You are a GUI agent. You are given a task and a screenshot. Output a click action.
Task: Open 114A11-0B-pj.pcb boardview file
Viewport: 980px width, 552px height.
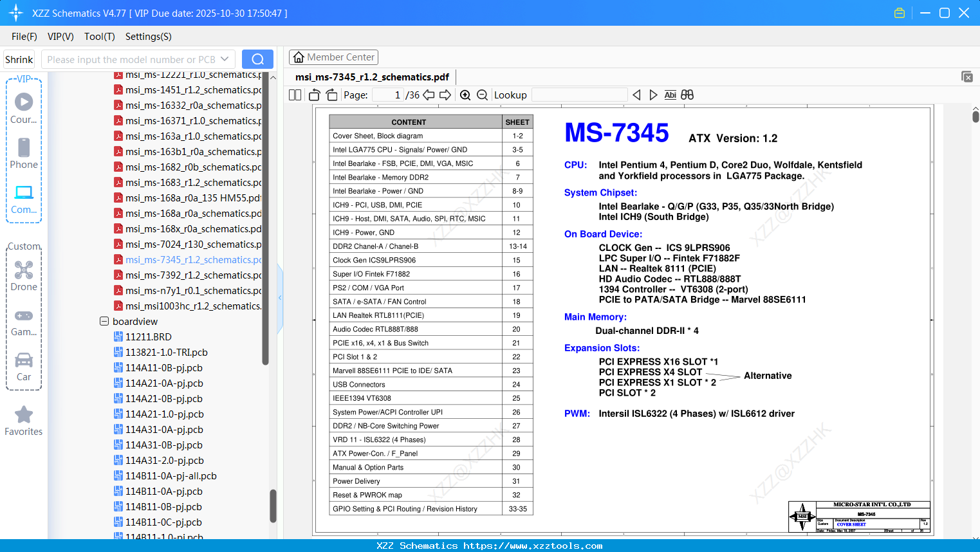click(158, 368)
